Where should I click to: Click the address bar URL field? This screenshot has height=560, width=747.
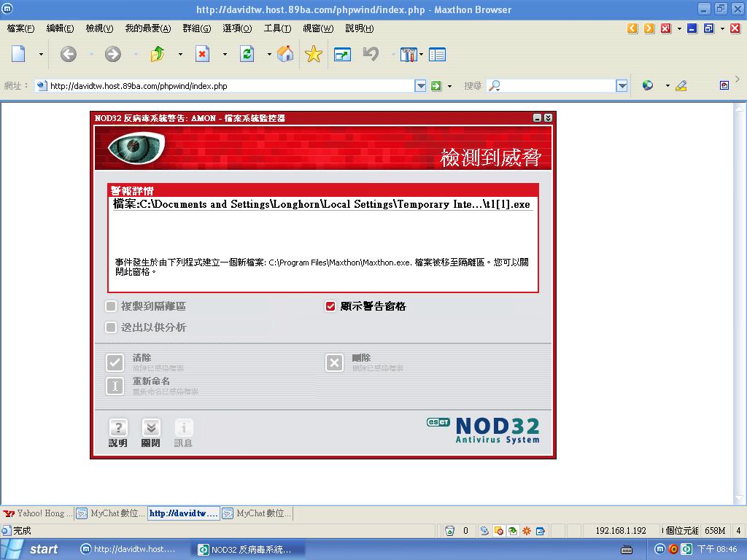tap(224, 86)
